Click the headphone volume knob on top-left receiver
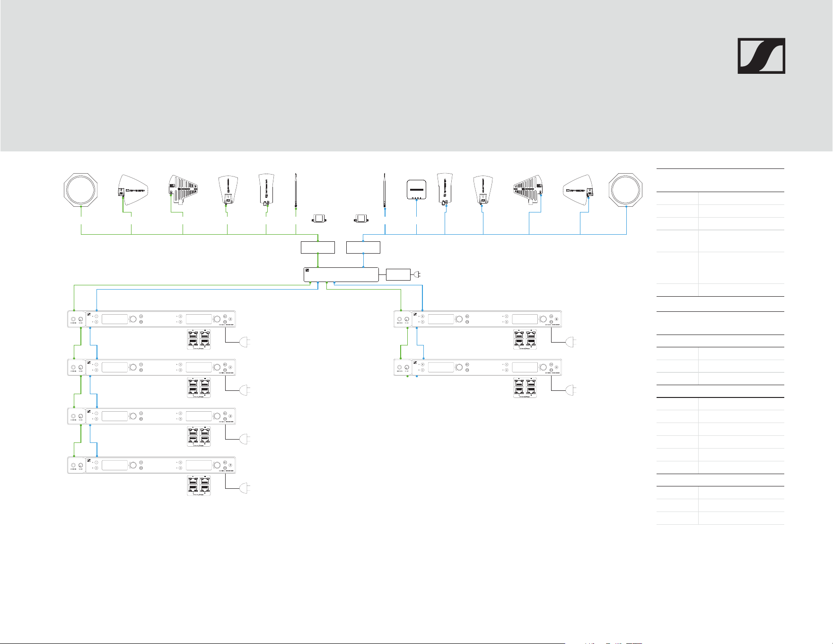This screenshot has width=833, height=644. (x=81, y=319)
